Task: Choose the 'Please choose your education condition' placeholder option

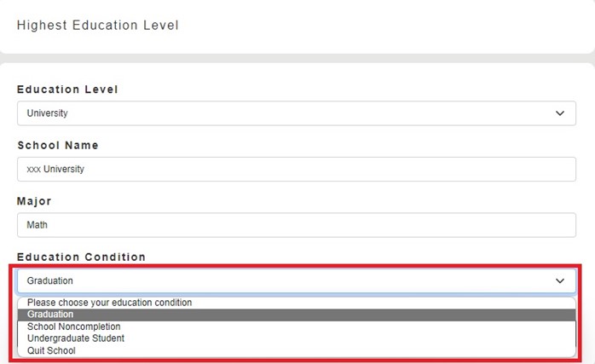Action: [x=110, y=303]
